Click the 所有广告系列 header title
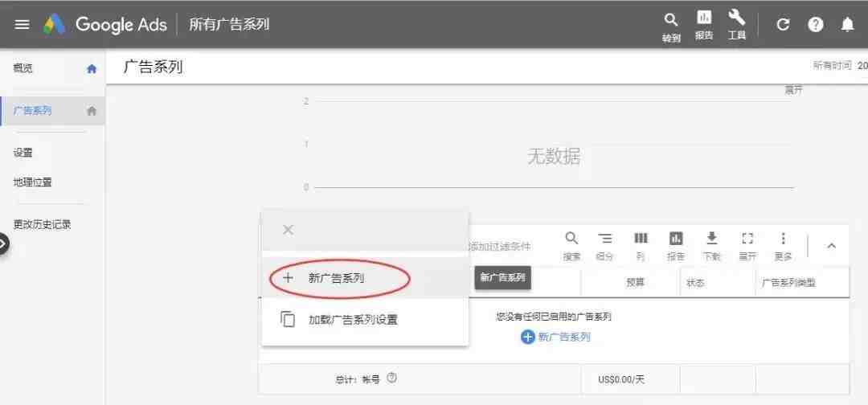The image size is (868, 405). [229, 24]
